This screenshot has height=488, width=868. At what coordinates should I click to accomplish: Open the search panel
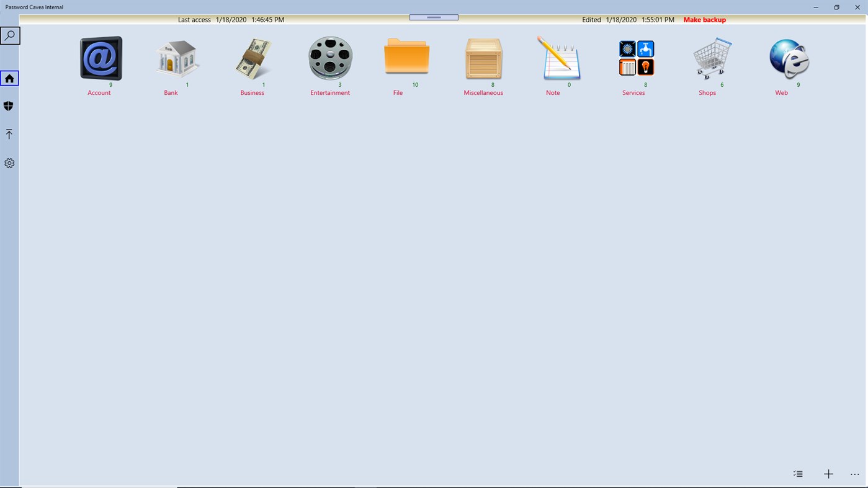pos(10,35)
